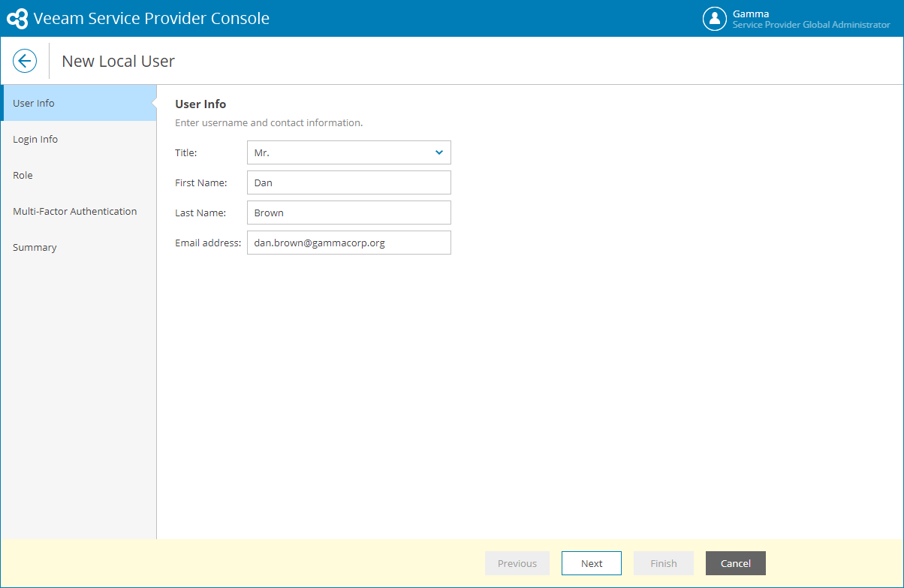Click the Veeam Service Provider Console title
This screenshot has width=904, height=588.
click(151, 19)
